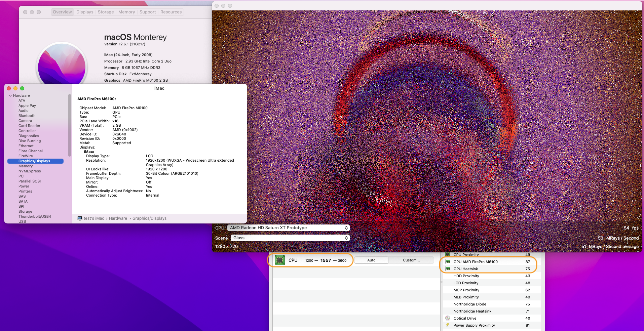Switch to the Displays tab

point(85,12)
